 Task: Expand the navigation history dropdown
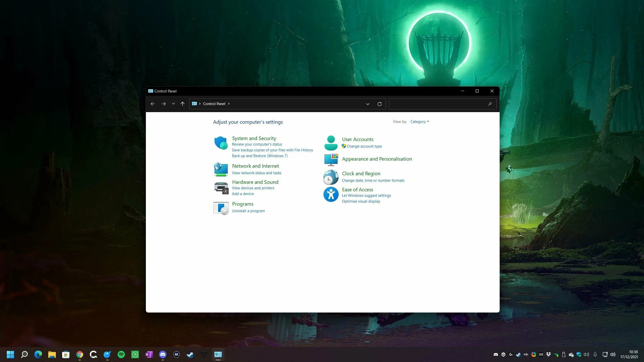pyautogui.click(x=173, y=103)
